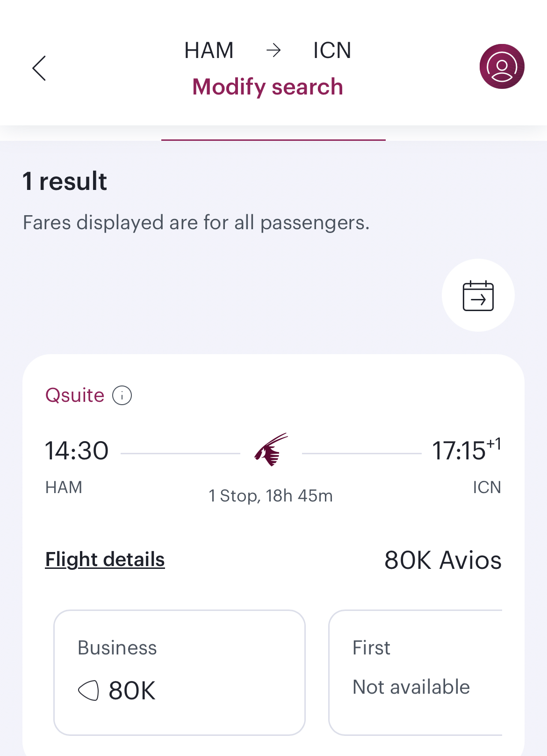Tap the 1 result heading
Viewport: 547px width, 756px height.
point(65,182)
